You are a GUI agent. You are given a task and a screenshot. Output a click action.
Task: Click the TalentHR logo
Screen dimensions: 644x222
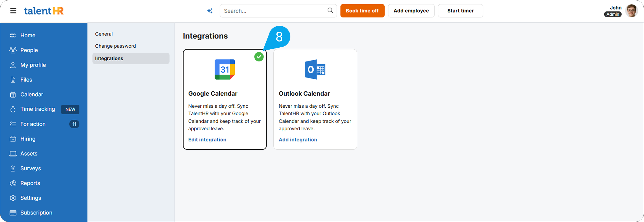(44, 11)
